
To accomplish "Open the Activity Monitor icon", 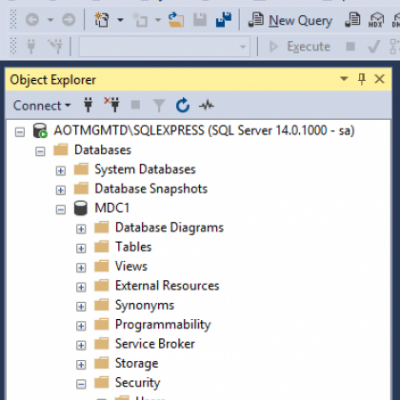I will click(x=207, y=106).
